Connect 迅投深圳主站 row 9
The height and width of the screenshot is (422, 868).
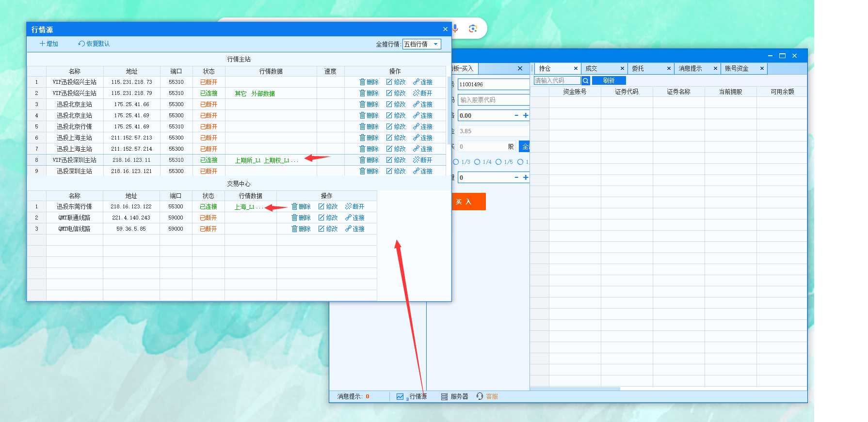[x=423, y=171]
